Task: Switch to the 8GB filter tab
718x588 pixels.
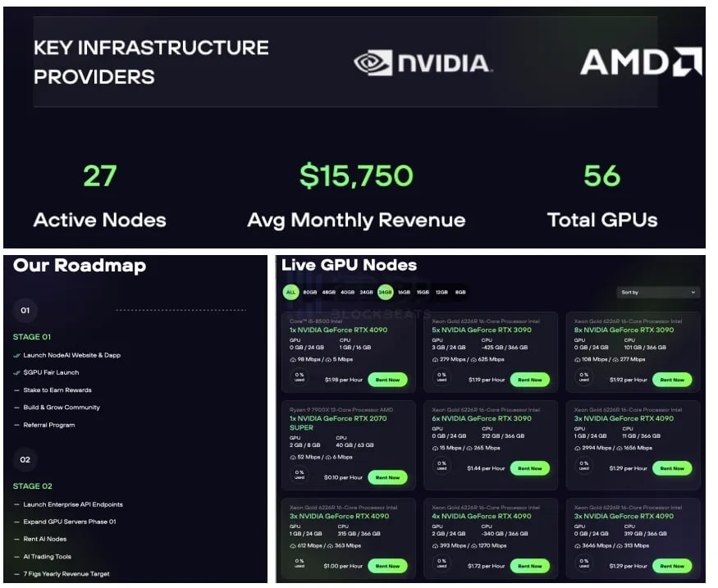Action: (x=460, y=292)
